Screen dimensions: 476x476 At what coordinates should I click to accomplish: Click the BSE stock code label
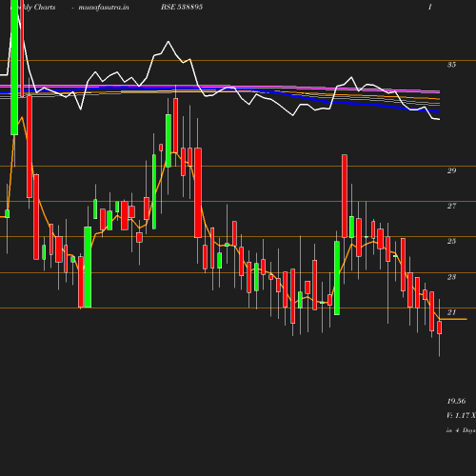tap(182, 7)
